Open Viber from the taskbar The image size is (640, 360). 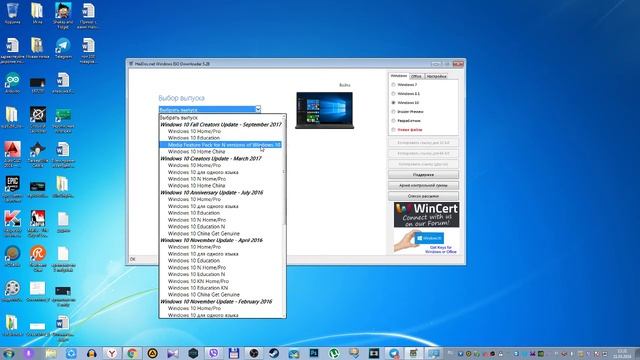213,353
